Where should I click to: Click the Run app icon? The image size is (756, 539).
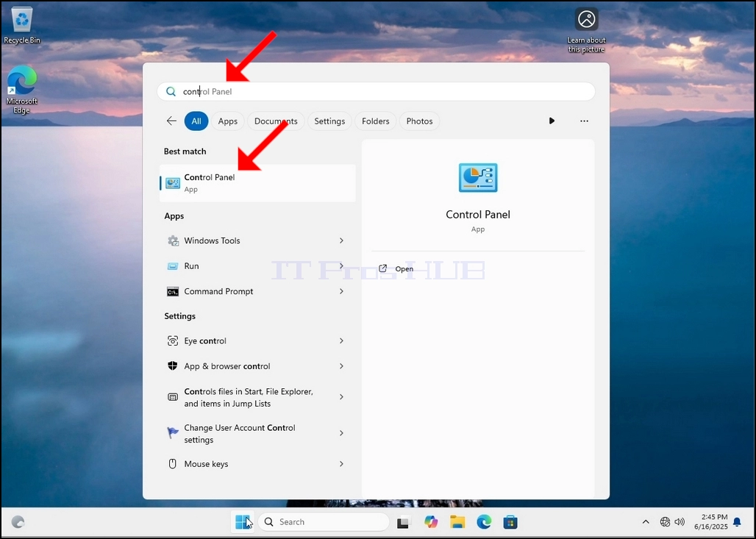173,266
